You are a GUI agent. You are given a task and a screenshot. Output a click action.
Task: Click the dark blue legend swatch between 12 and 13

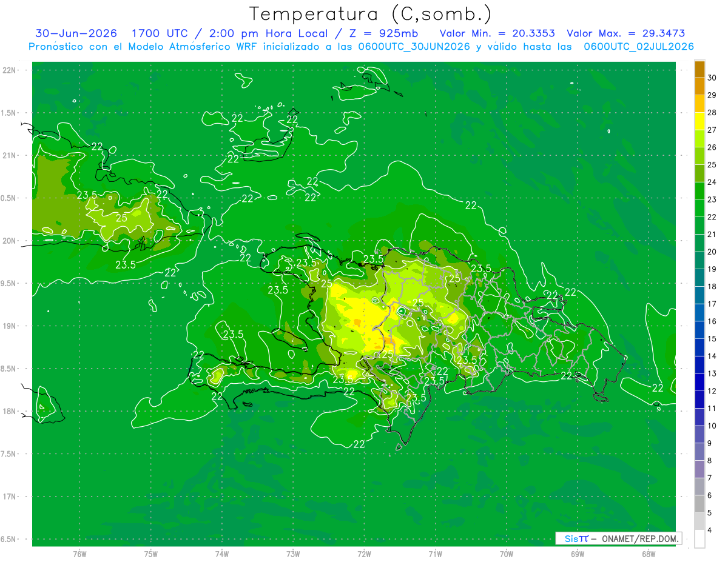[x=699, y=382]
